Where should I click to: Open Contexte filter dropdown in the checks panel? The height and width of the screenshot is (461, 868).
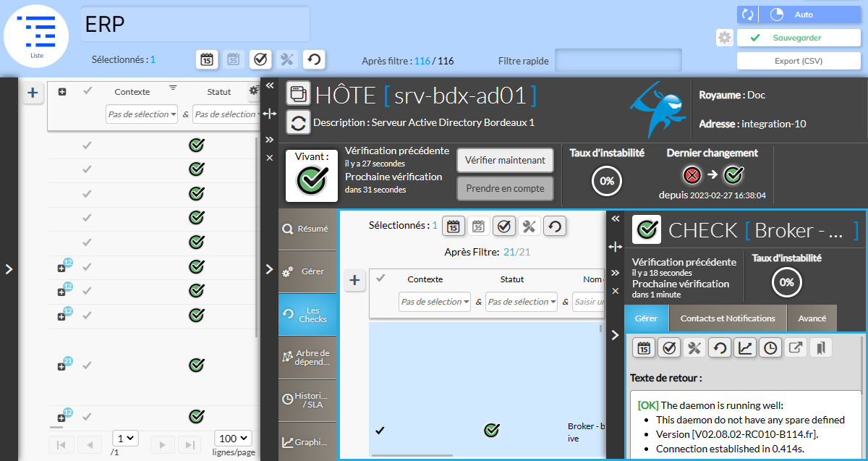point(435,302)
